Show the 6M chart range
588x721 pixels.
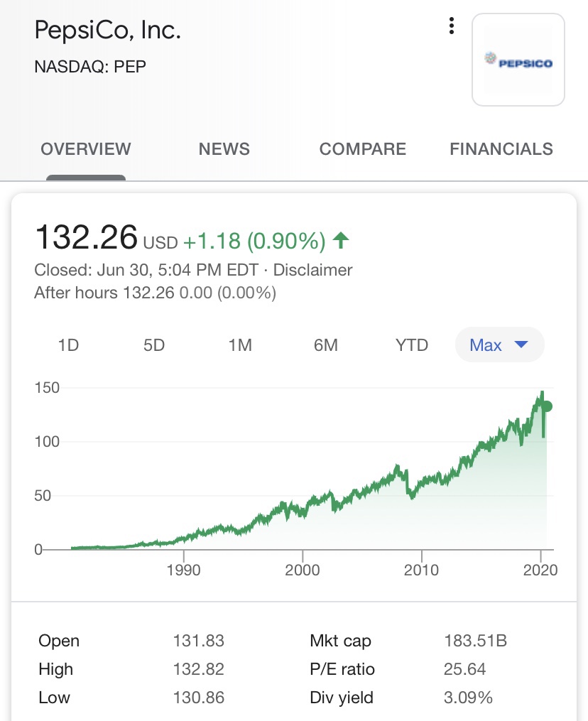coord(326,345)
